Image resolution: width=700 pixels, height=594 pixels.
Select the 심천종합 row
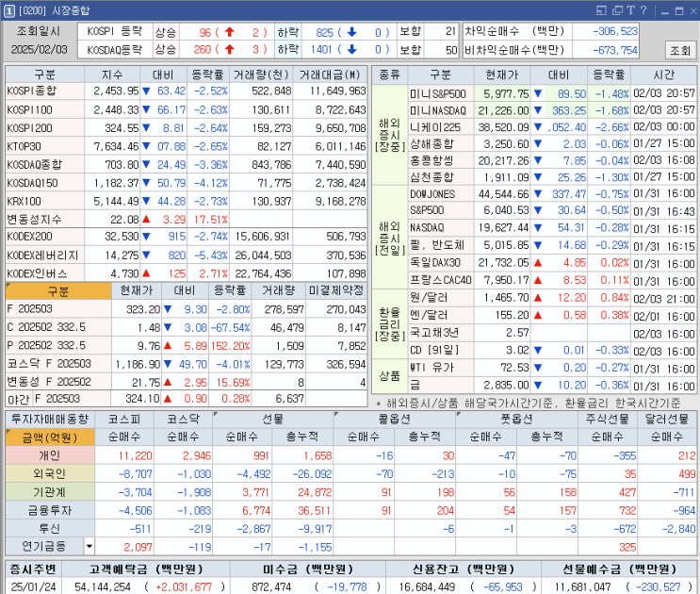(552, 177)
